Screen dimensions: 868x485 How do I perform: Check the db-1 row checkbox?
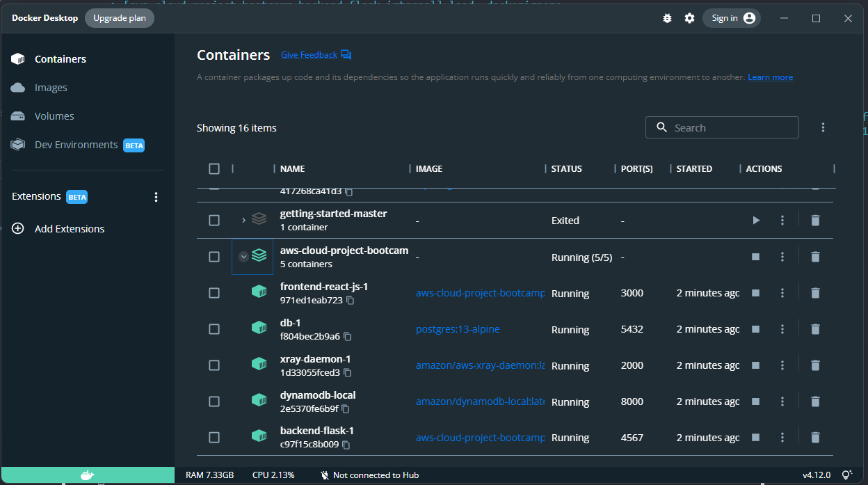pos(214,329)
